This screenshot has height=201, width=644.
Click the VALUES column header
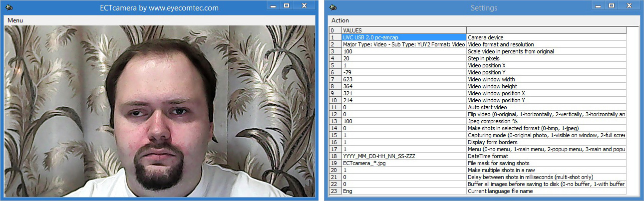pos(404,30)
